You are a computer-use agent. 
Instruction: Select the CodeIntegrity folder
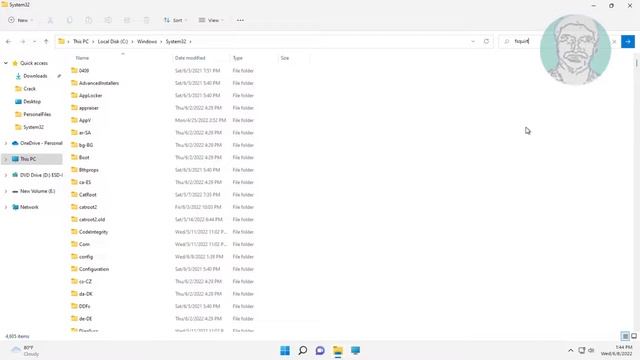point(93,232)
